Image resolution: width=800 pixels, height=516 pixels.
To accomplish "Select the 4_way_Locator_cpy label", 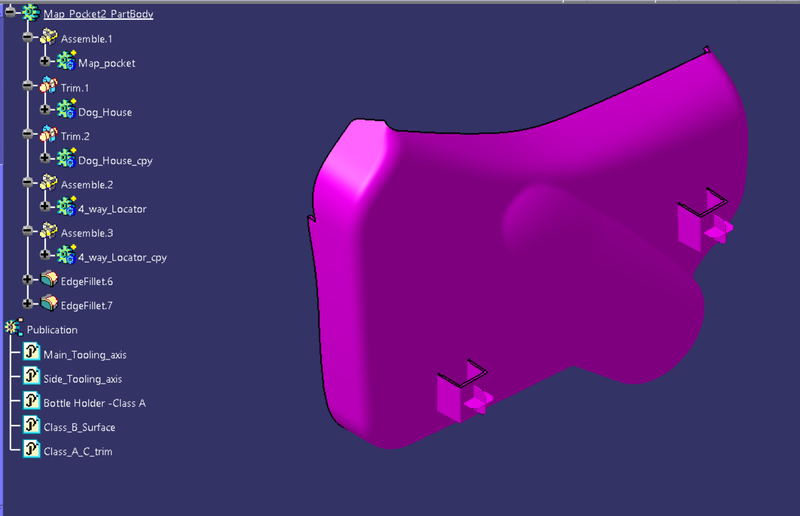I will tap(122, 258).
